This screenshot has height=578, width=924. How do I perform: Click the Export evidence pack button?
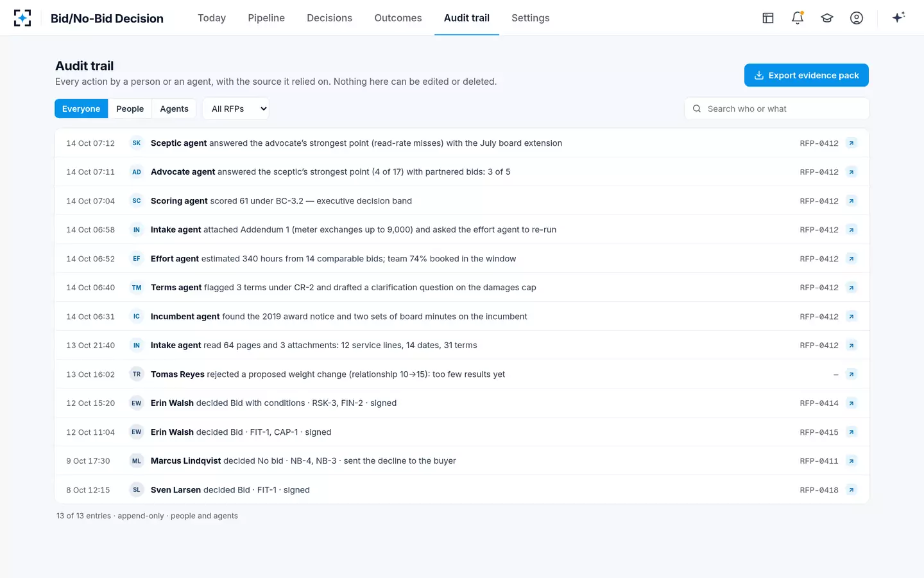(x=807, y=75)
